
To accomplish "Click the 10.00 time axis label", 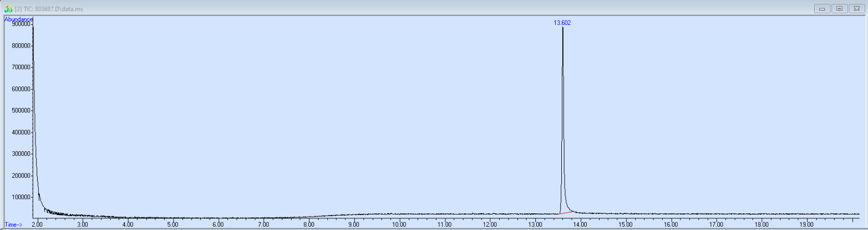I will click(x=399, y=224).
